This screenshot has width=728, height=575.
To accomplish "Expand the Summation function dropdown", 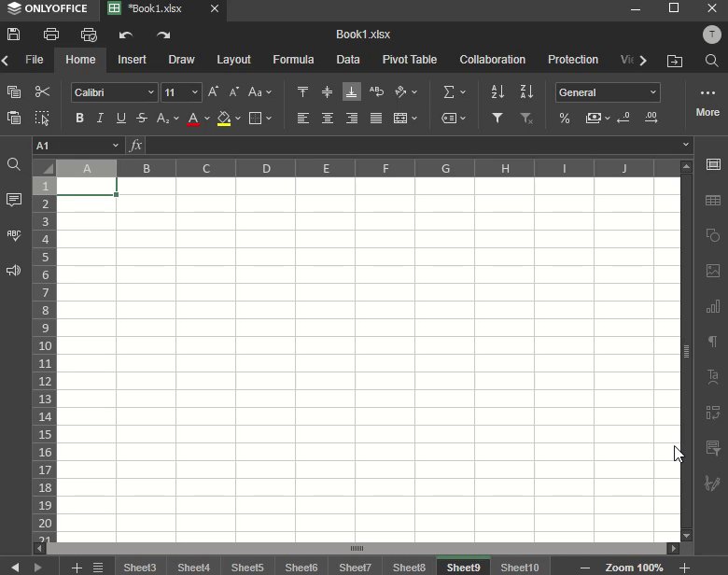I will click(x=463, y=92).
